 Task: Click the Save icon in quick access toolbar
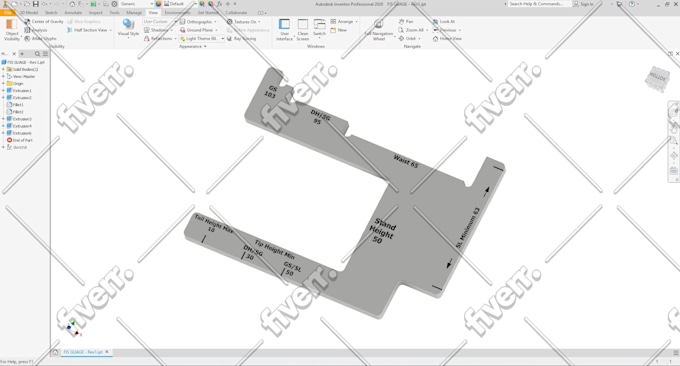pos(36,4)
